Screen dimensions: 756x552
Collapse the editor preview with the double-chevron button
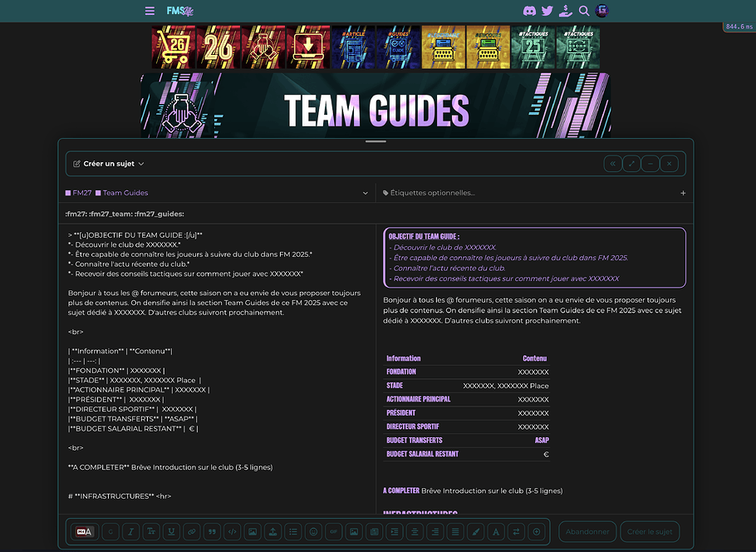[613, 164]
